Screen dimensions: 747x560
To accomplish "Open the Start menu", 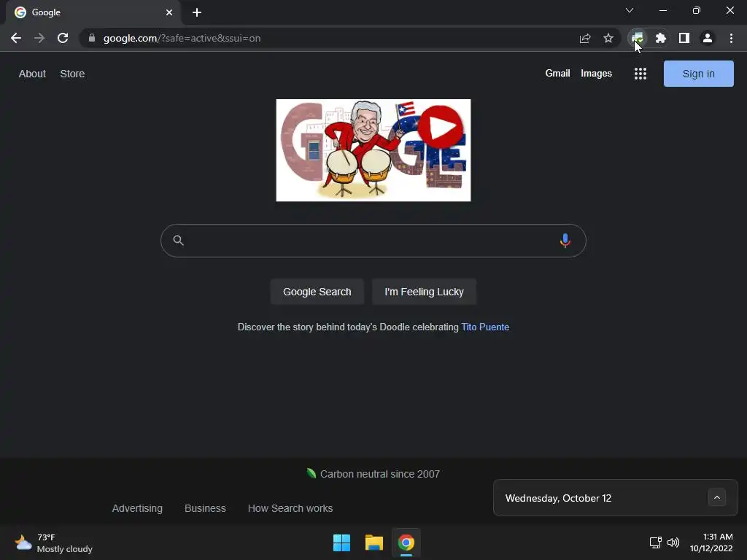I will (x=341, y=542).
